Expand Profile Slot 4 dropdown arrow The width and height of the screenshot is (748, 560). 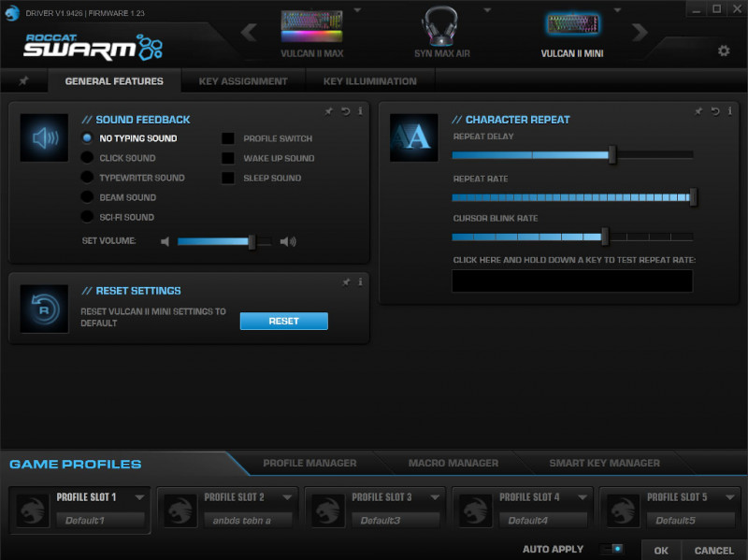pos(582,497)
